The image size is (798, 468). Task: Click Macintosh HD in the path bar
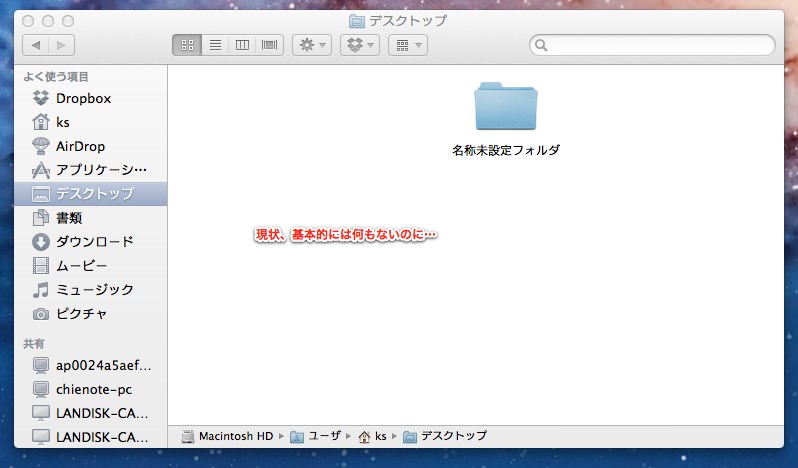(x=227, y=436)
